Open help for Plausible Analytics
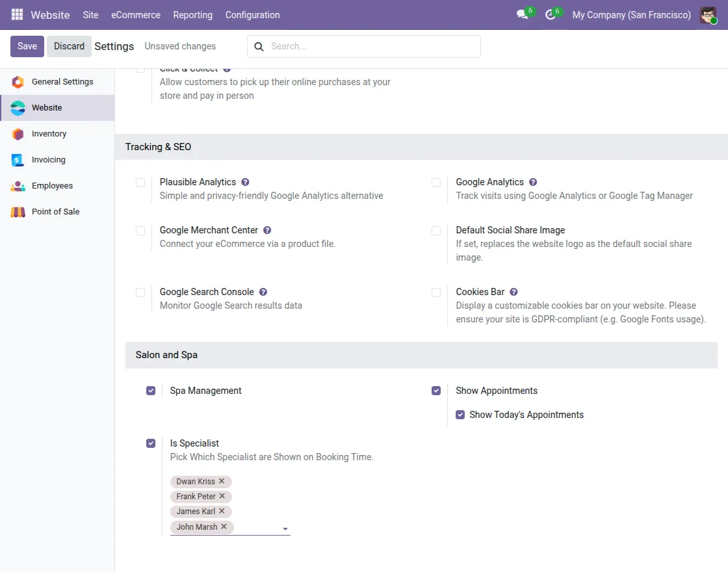This screenshot has width=728, height=572. (x=245, y=182)
